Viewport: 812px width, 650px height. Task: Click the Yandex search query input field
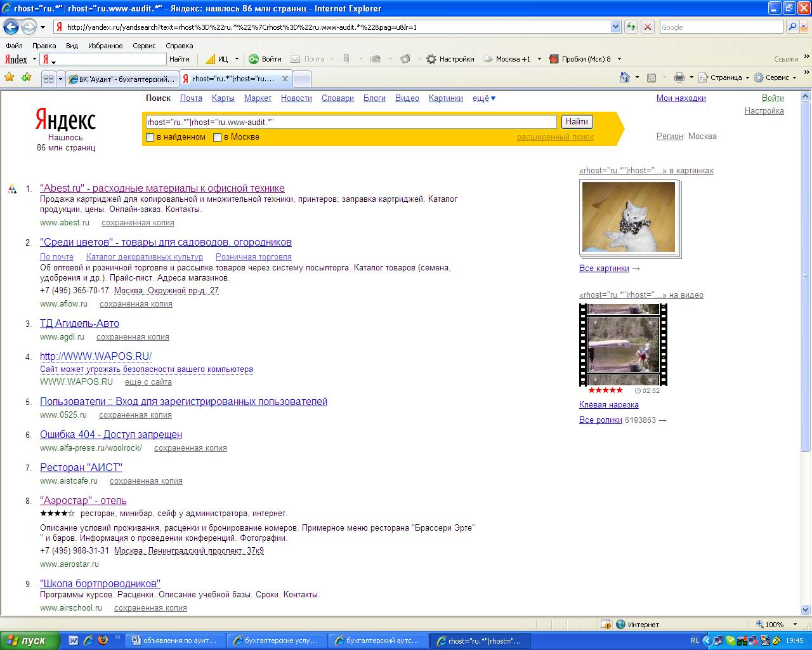pos(351,121)
